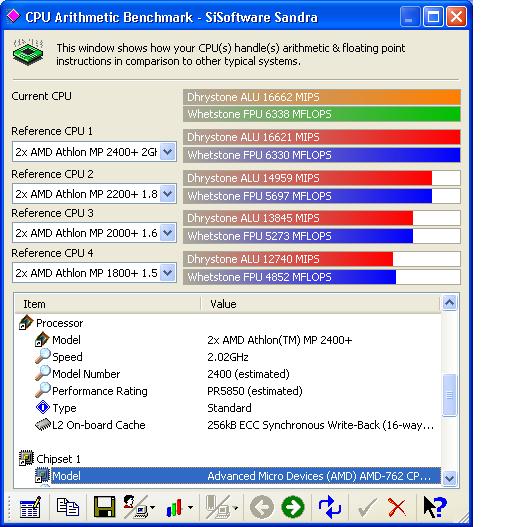Image resolution: width=512 pixels, height=527 pixels.
Task: Select the '2x AMD Athlon(TM) MP 2400+' value
Action: 280,340
